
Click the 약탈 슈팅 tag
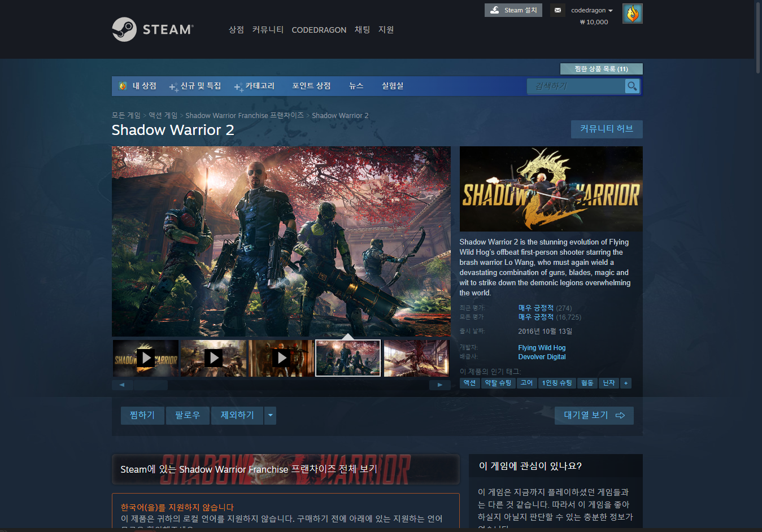(498, 383)
